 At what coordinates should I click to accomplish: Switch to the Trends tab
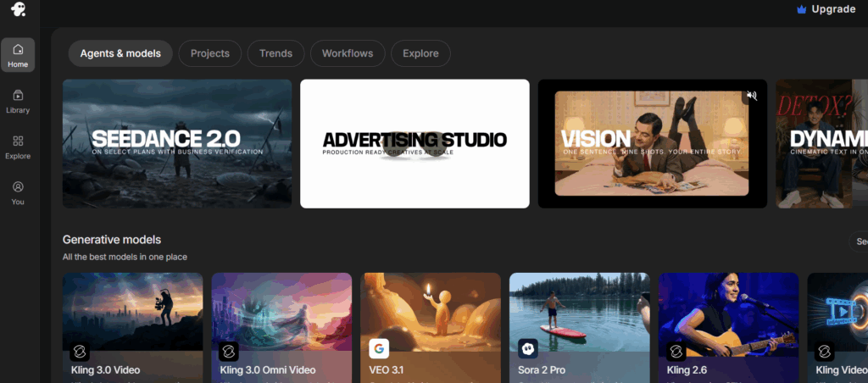[275, 53]
